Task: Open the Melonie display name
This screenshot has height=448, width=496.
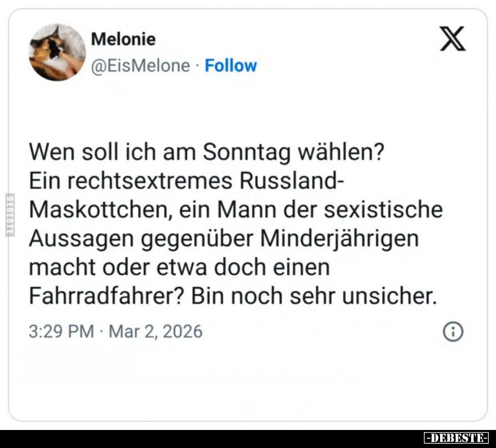Action: click(123, 40)
